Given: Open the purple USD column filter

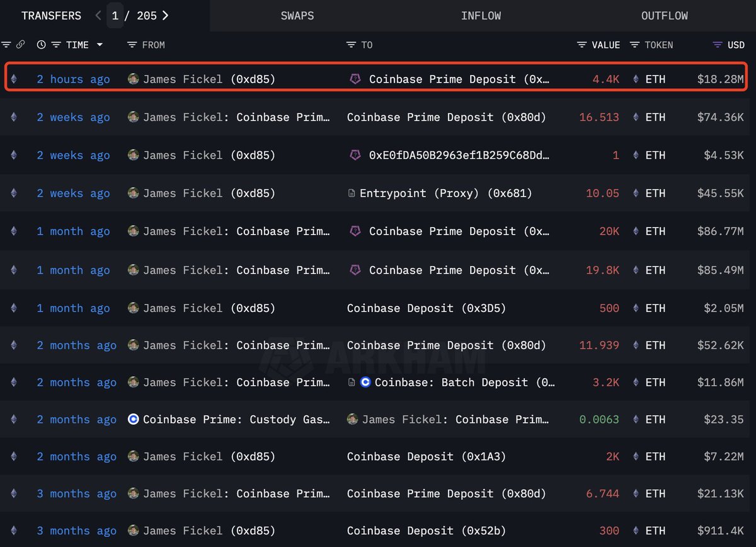Looking at the screenshot, I should [x=717, y=45].
